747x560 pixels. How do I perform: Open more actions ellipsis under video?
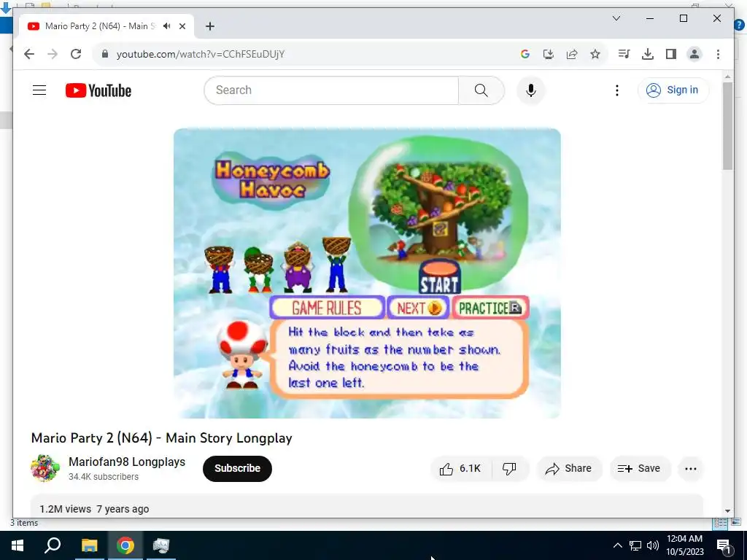coord(690,469)
